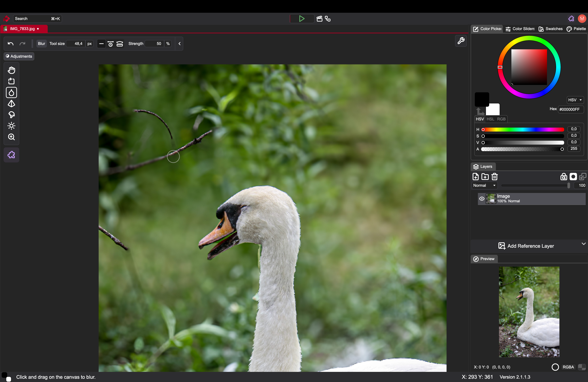The image size is (588, 382).
Task: Select the crop/rotate tool icon
Action: click(x=11, y=81)
